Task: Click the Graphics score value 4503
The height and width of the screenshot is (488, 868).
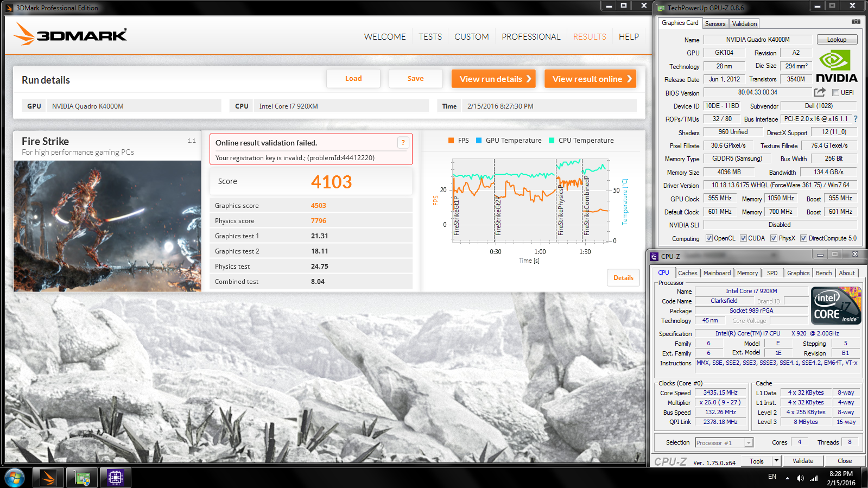Action: pyautogui.click(x=319, y=206)
